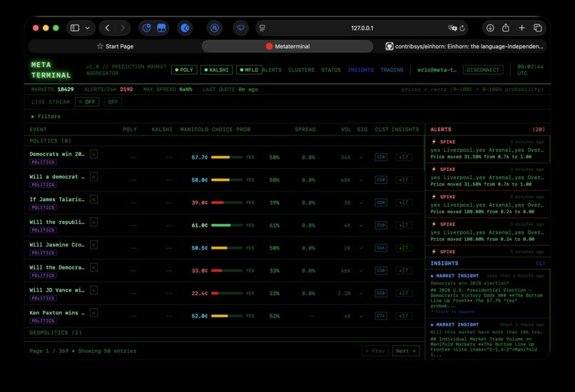Switch to the Start Page tab
Screen dimensions: 575x392
[115, 46]
